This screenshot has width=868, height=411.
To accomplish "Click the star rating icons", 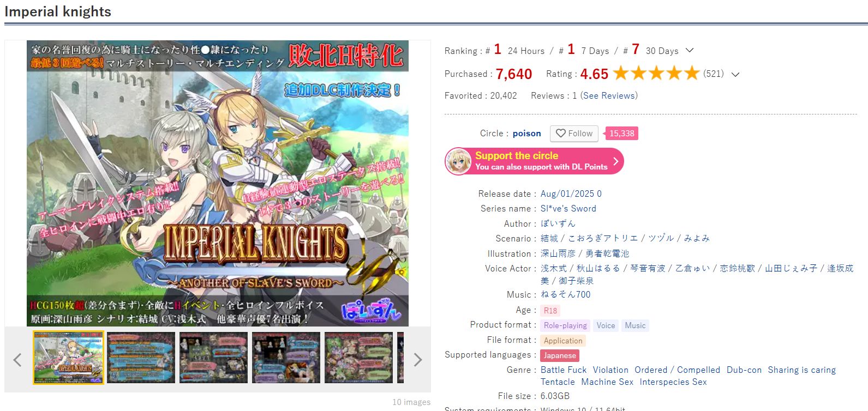I will [656, 73].
